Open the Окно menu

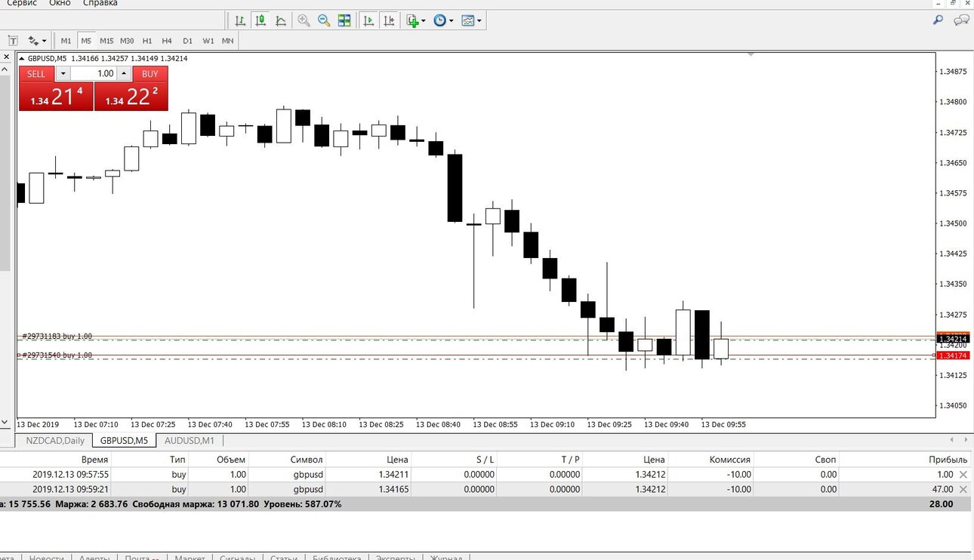click(60, 3)
